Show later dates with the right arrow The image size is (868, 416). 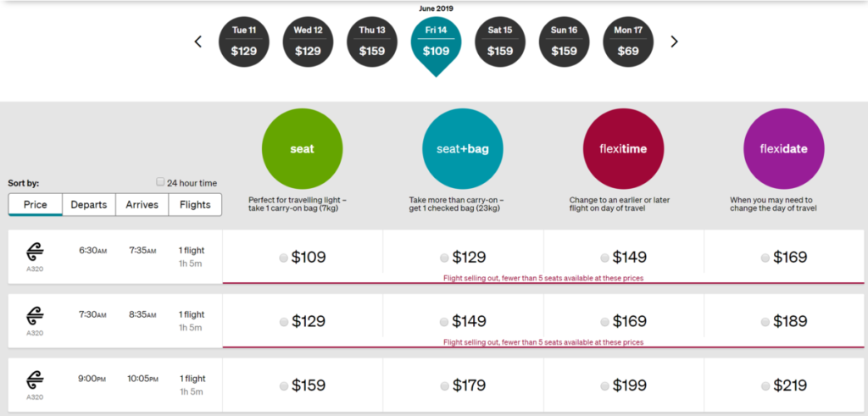click(x=675, y=42)
